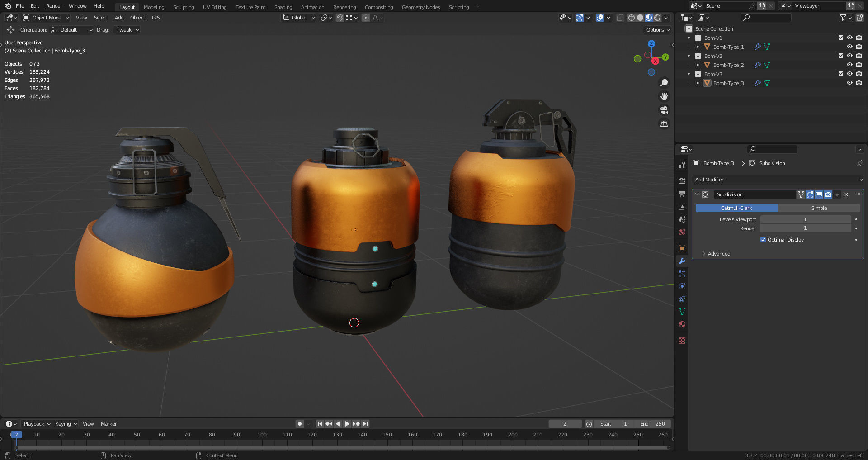The width and height of the screenshot is (868, 460).
Task: Toggle modifier Render camera icon
Action: [828, 194]
